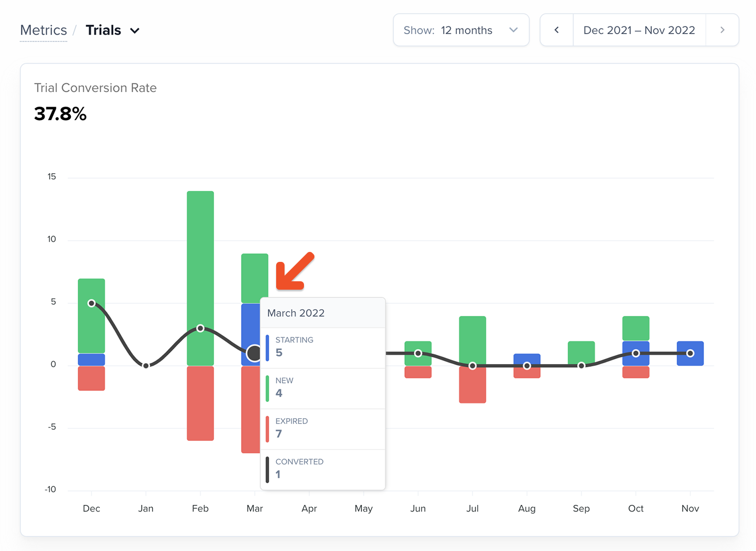
Task: Select the large March conversion marker
Action: [254, 353]
